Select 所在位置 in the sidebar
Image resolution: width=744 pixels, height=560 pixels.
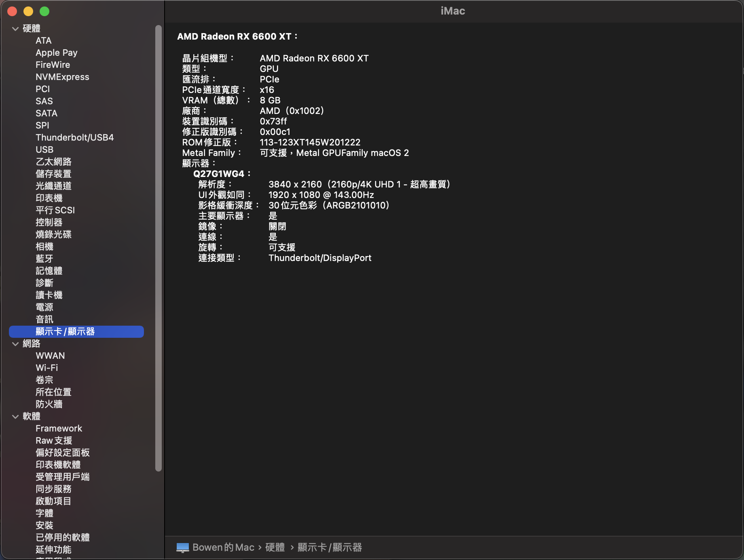click(x=53, y=392)
